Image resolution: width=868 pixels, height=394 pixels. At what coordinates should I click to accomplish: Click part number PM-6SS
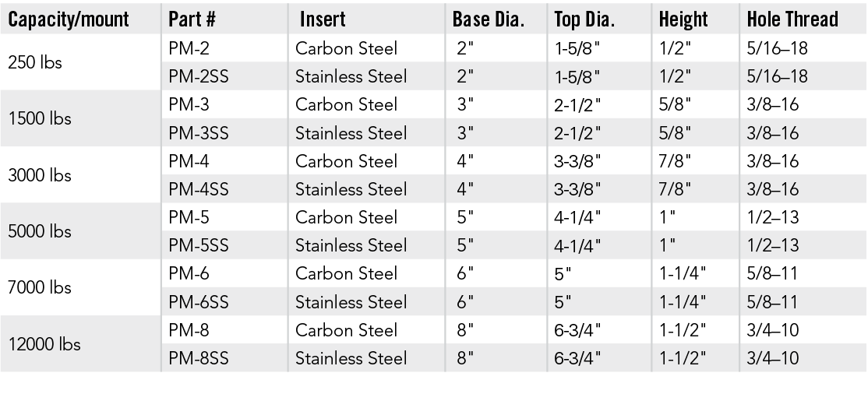coord(199,301)
